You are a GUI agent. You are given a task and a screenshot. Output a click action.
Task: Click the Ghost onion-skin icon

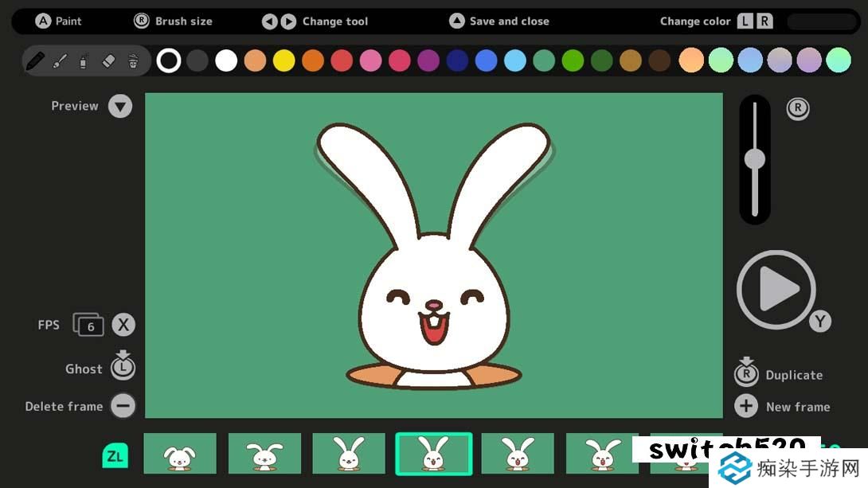[x=123, y=367]
